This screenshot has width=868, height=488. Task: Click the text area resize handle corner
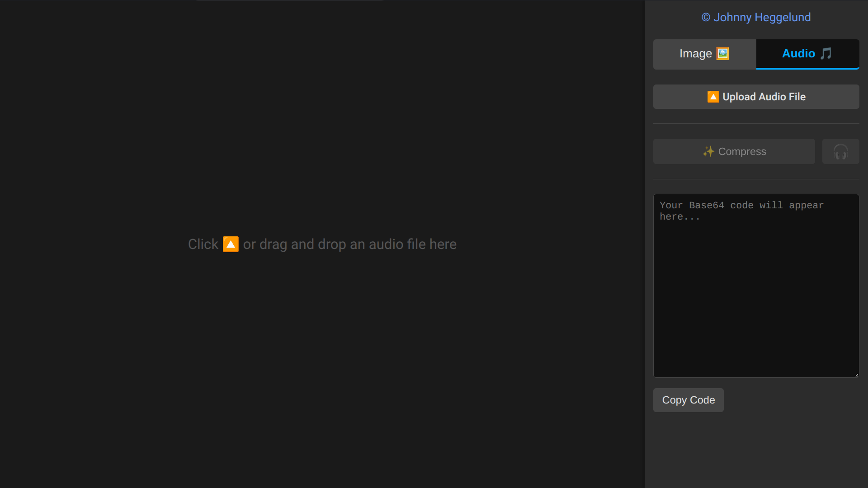(x=856, y=375)
